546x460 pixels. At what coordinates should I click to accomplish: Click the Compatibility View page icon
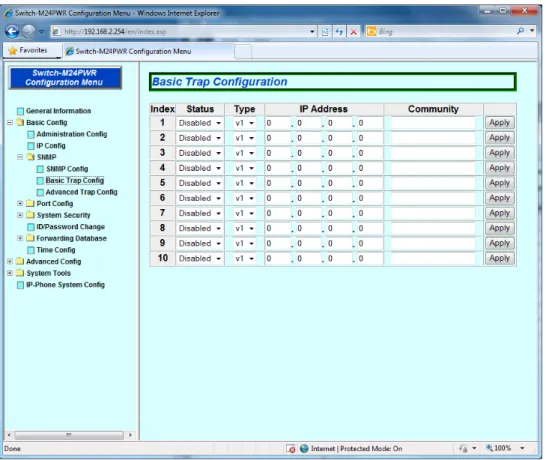(325, 32)
